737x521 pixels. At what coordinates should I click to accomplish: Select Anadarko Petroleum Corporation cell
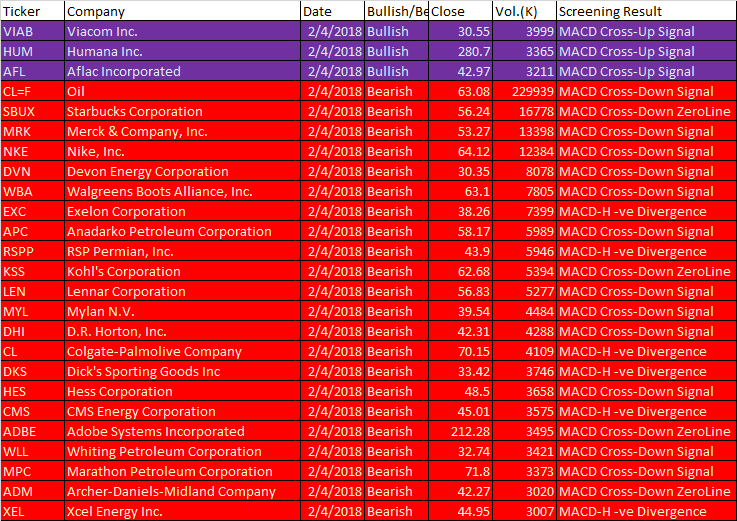(182, 231)
